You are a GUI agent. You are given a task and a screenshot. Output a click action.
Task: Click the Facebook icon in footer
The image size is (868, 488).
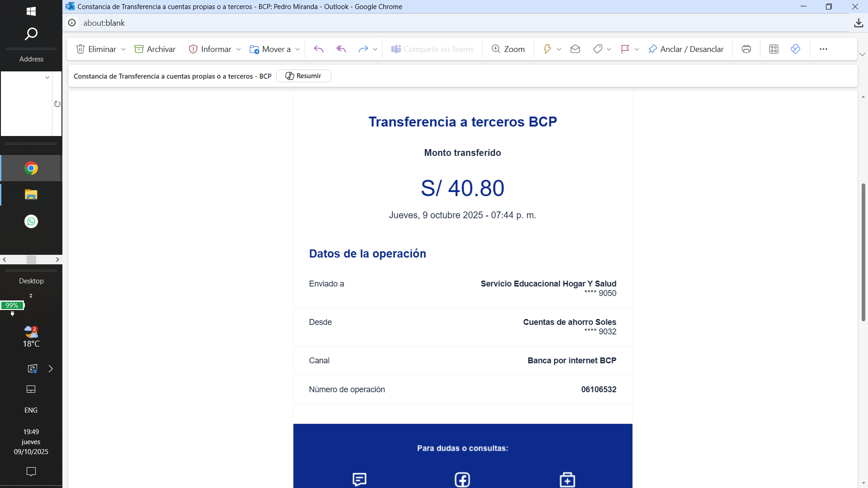pyautogui.click(x=462, y=479)
